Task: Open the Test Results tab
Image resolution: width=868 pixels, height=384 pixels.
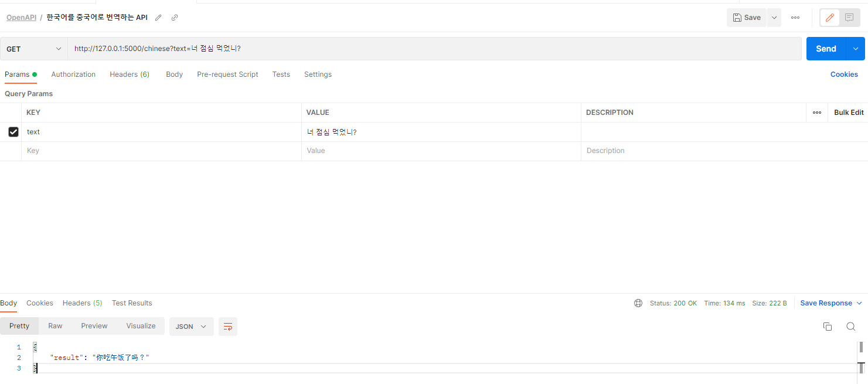Action: tap(132, 303)
